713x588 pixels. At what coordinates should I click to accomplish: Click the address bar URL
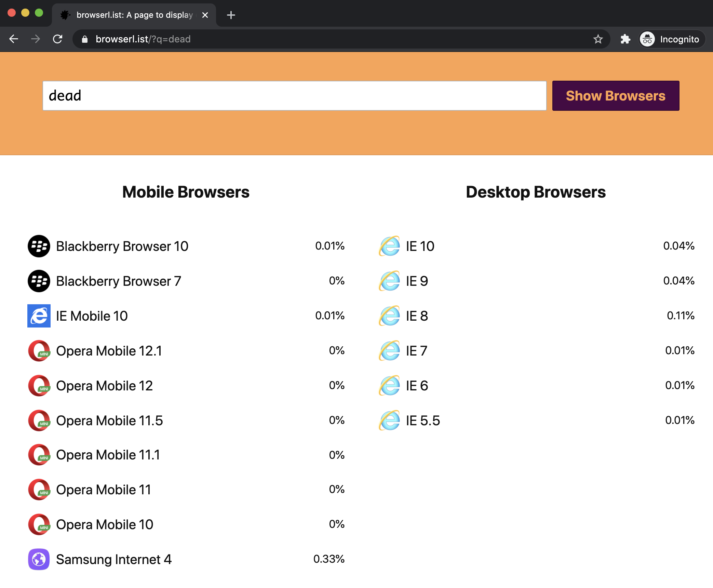coord(143,39)
